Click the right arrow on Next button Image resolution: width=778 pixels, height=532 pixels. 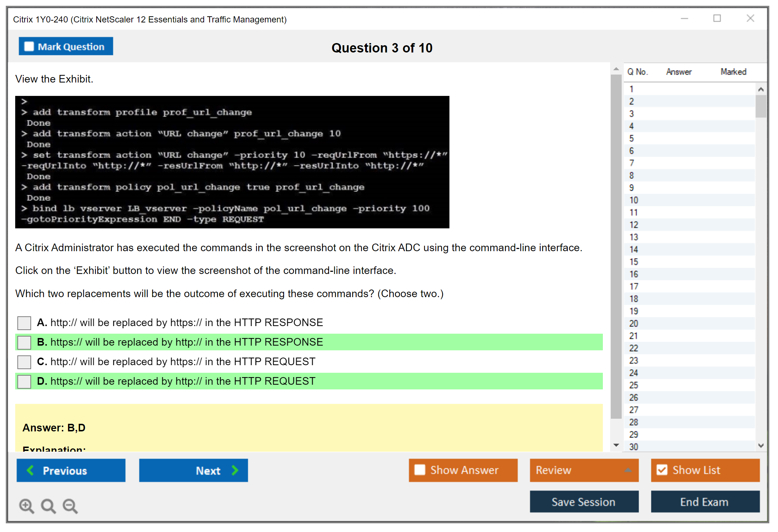(235, 470)
